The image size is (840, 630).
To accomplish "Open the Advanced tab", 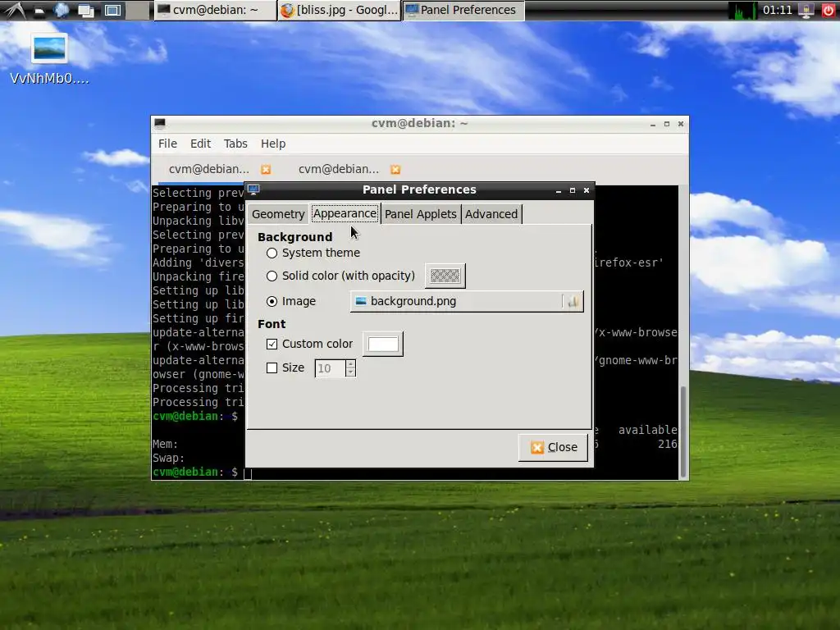I will pos(491,214).
